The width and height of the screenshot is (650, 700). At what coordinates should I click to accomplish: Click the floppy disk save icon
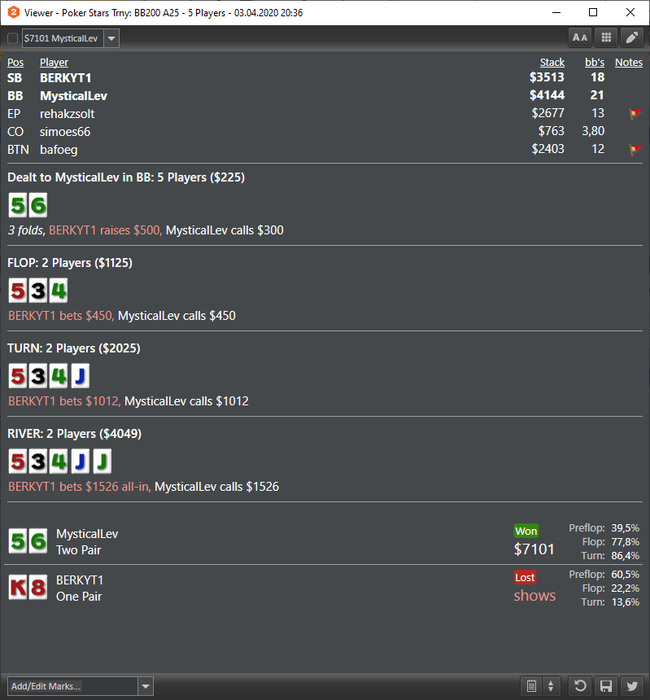(x=606, y=686)
